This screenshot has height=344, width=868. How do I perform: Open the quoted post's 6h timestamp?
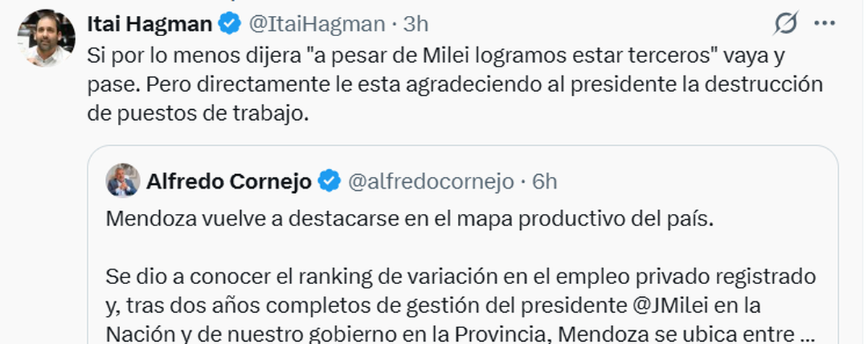[x=545, y=181]
